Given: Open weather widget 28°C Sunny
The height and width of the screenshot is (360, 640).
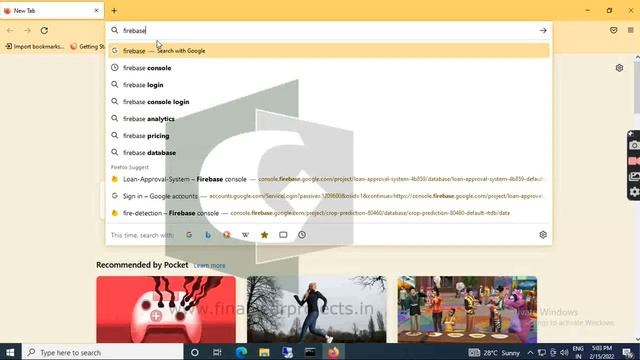Looking at the screenshot, I should click(494, 353).
